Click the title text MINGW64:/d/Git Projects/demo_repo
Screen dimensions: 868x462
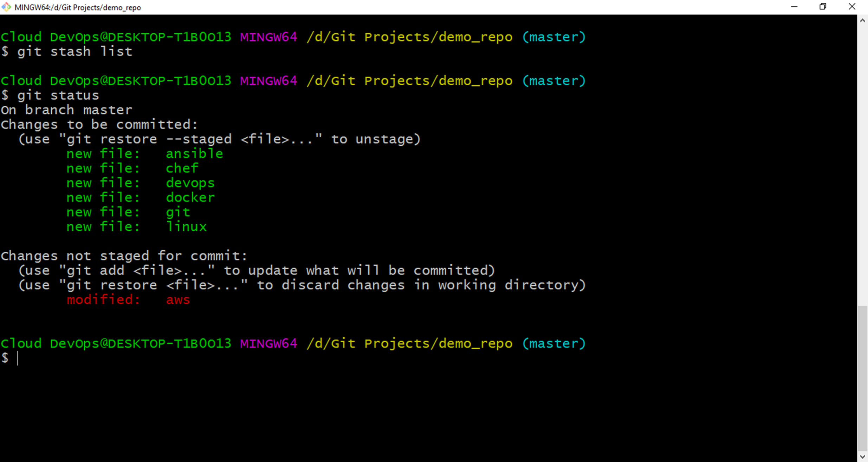click(77, 7)
